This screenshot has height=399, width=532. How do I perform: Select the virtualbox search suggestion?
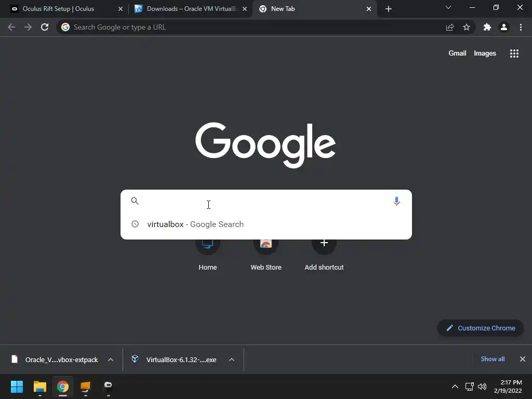[266, 224]
